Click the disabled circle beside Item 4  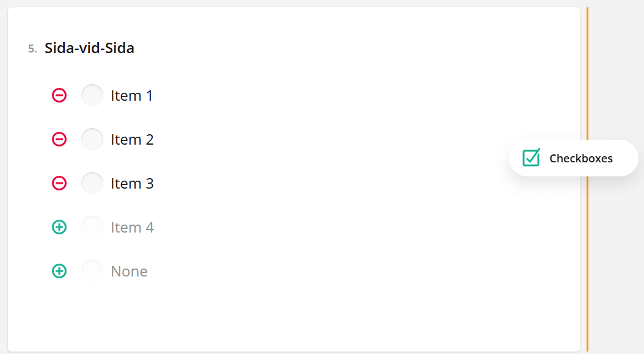[92, 227]
